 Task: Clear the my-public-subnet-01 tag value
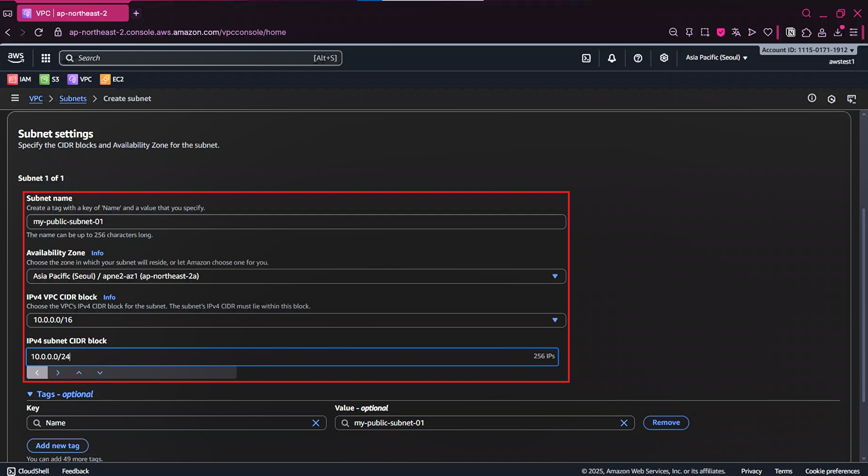click(x=624, y=423)
